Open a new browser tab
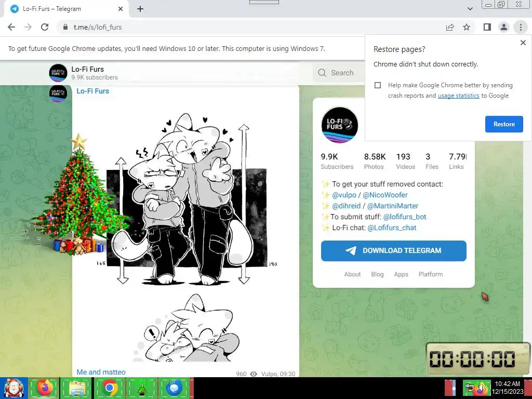This screenshot has width=532, height=399. 140,9
